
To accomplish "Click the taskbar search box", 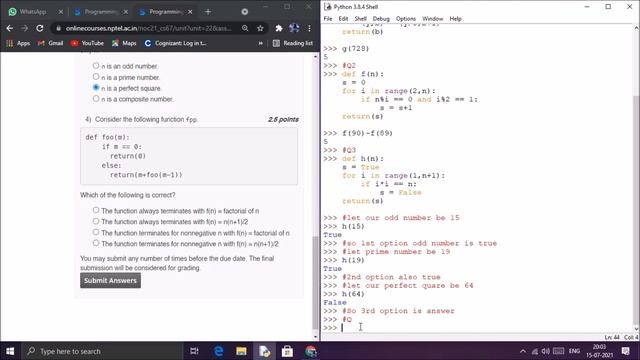I will coord(102,351).
